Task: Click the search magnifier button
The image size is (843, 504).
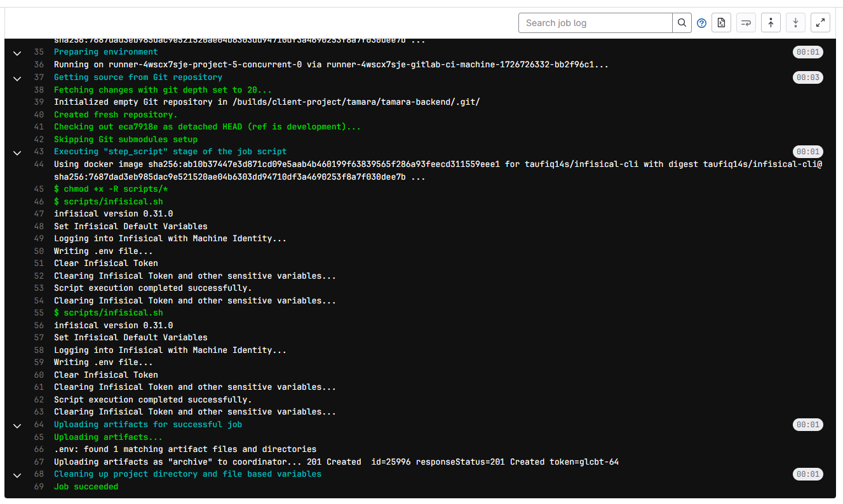Action: (682, 23)
